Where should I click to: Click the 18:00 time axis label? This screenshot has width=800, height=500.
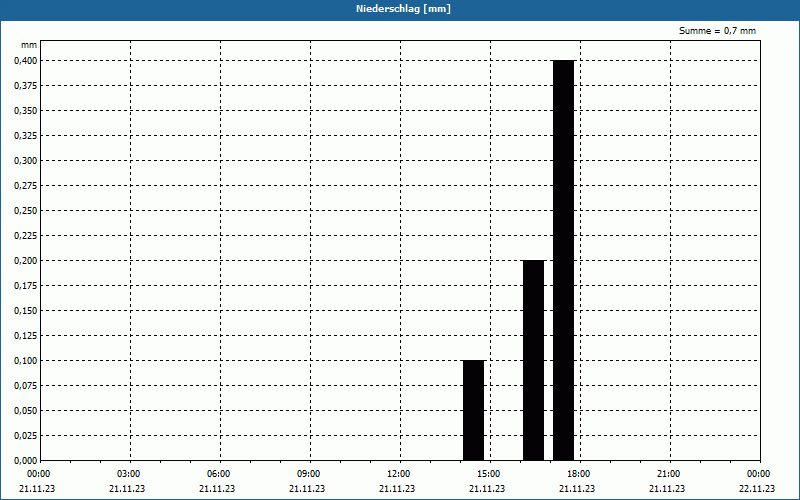tap(579, 474)
